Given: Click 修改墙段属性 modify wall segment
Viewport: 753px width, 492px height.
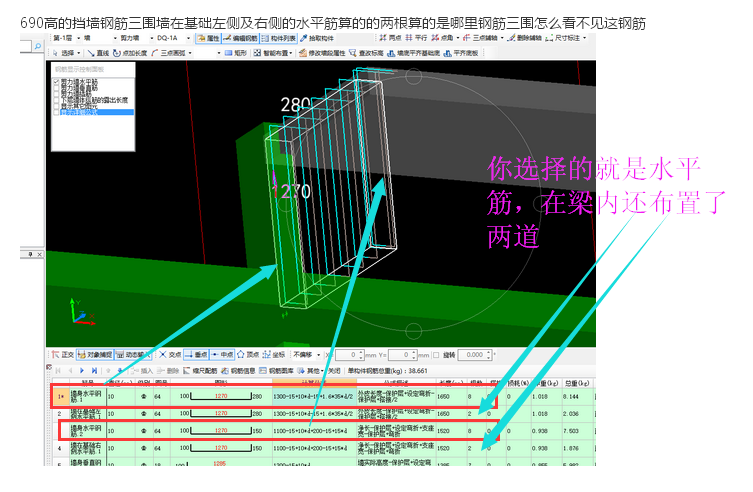Looking at the screenshot, I should tap(322, 53).
